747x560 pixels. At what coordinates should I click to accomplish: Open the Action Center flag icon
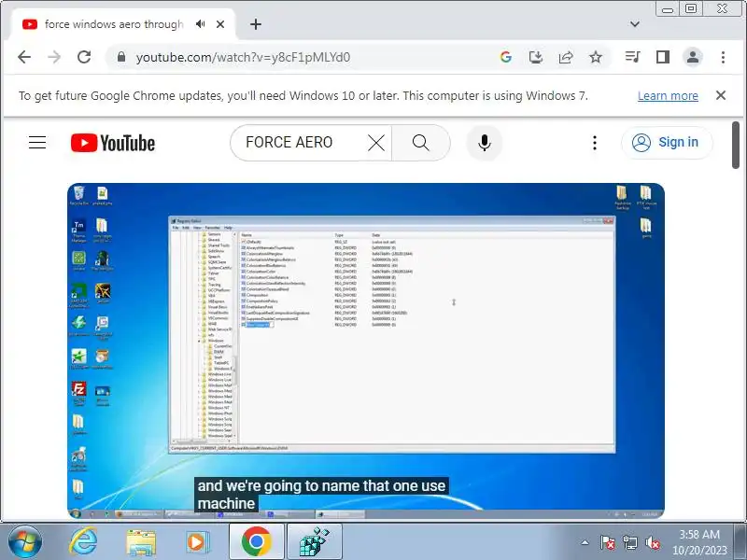(x=607, y=542)
